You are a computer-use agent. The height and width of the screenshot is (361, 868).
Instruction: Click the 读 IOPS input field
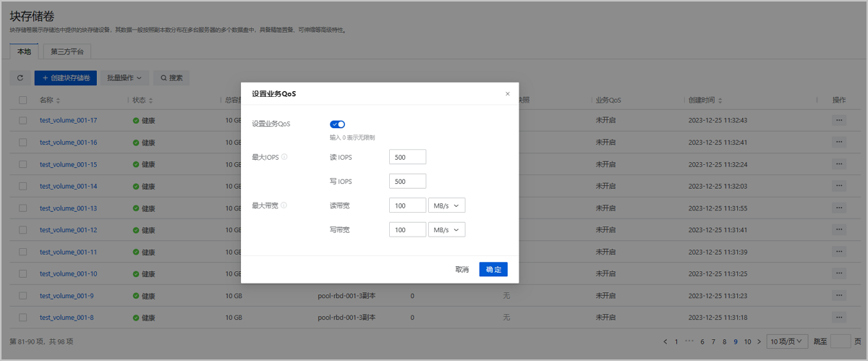coord(407,157)
